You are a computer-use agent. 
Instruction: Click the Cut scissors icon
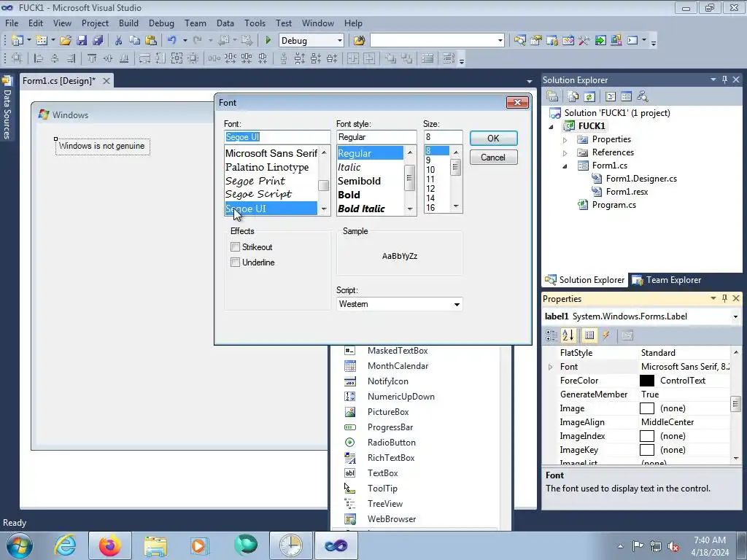pyautogui.click(x=118, y=41)
